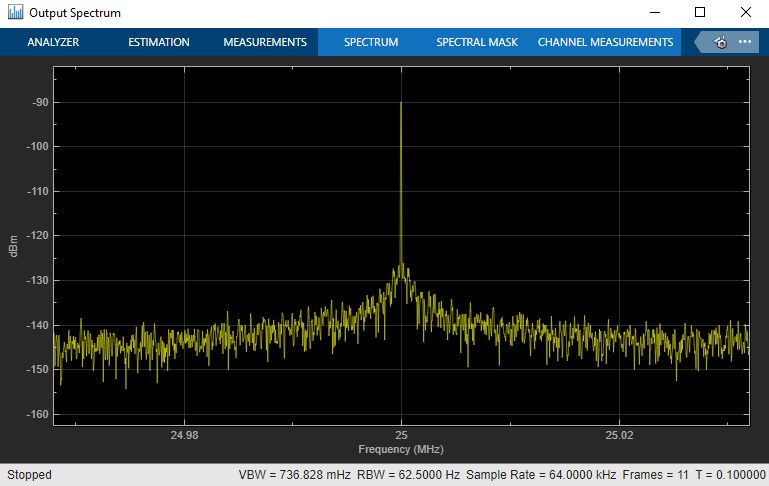Close the Output Spectrum window

pyautogui.click(x=745, y=12)
